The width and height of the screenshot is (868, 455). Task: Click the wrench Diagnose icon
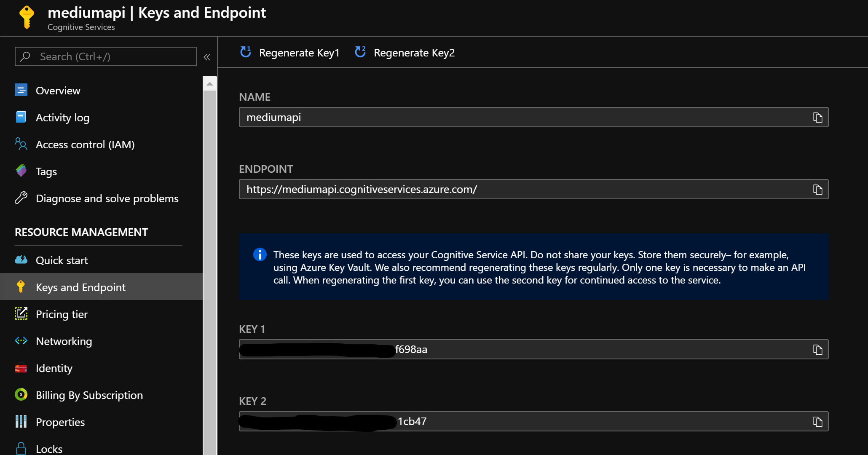click(x=21, y=198)
